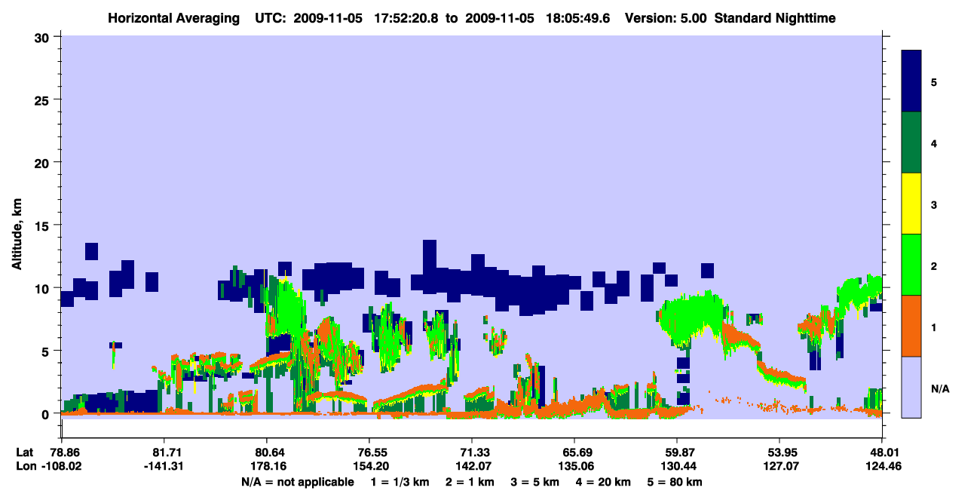Click the dark blue colorbar segment labeled 5
This screenshot has height=503, width=980.
click(x=911, y=81)
